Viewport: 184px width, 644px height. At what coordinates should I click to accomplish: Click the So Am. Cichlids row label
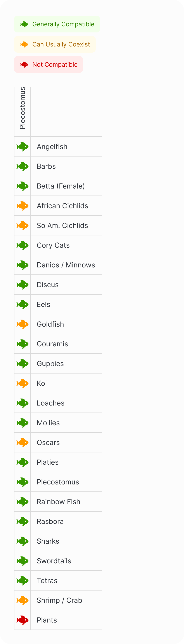point(62,226)
